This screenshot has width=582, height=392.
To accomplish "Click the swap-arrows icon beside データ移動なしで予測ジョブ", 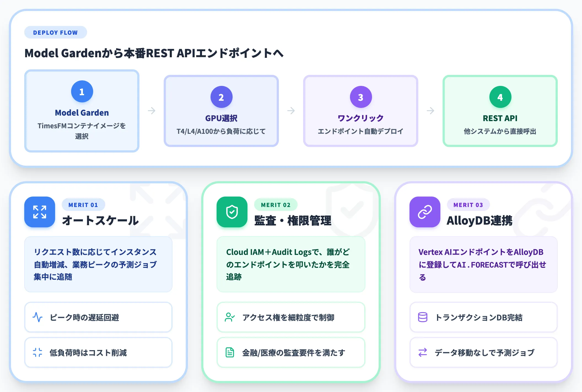I will coord(423,352).
